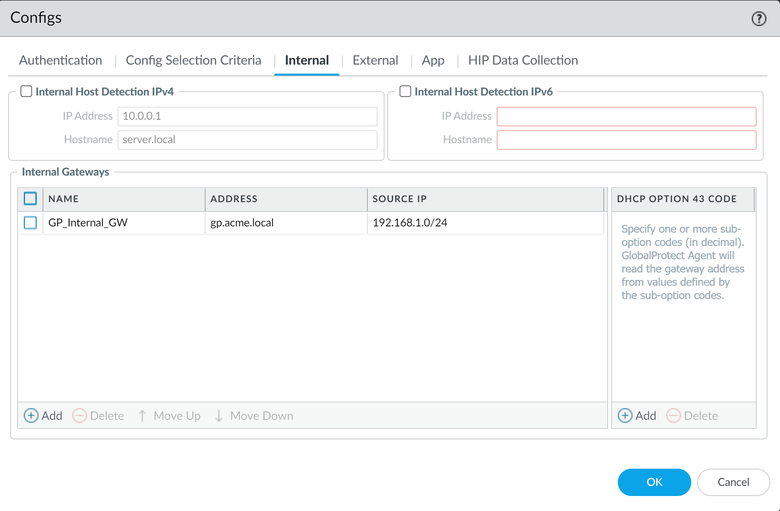780x511 pixels.
Task: Add a DHCP Option 43 code
Action: tap(637, 415)
